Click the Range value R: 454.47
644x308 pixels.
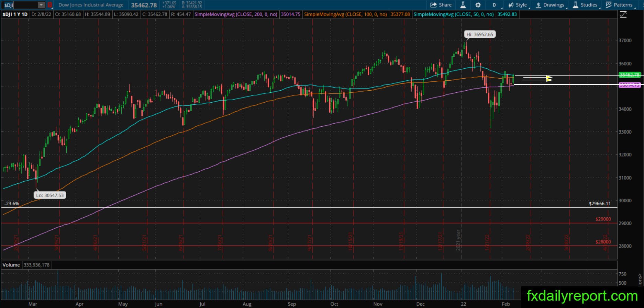tap(180, 14)
